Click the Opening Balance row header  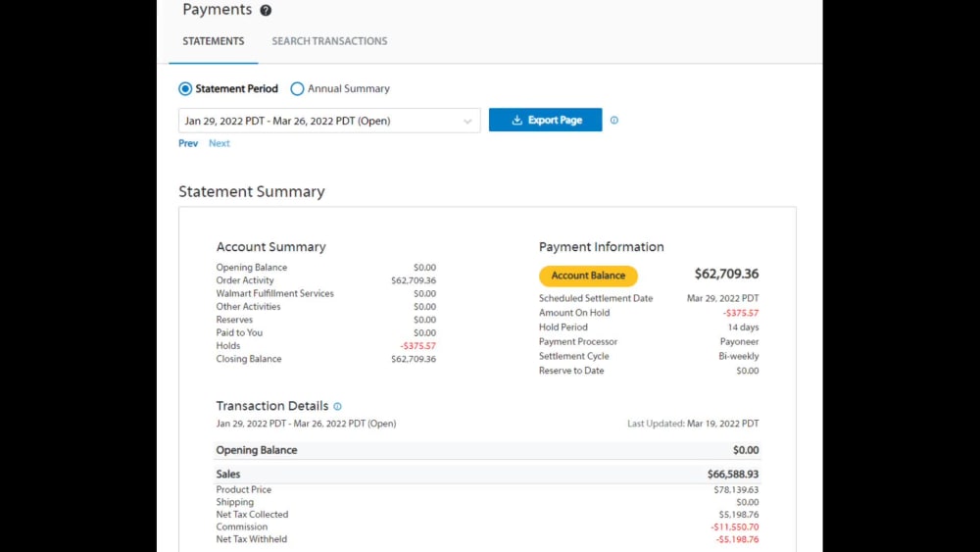pyautogui.click(x=487, y=450)
